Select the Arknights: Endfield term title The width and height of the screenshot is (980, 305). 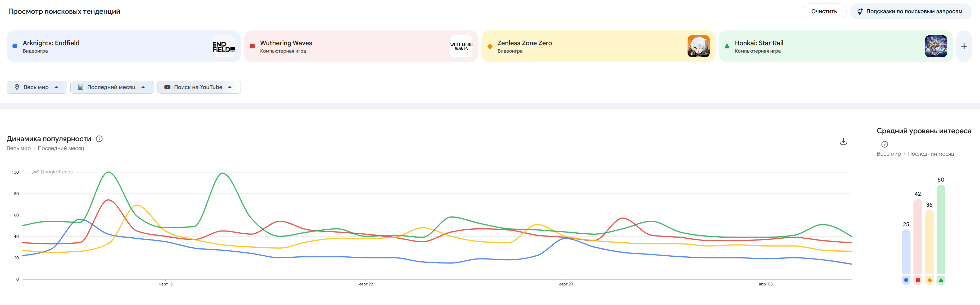coord(51,43)
